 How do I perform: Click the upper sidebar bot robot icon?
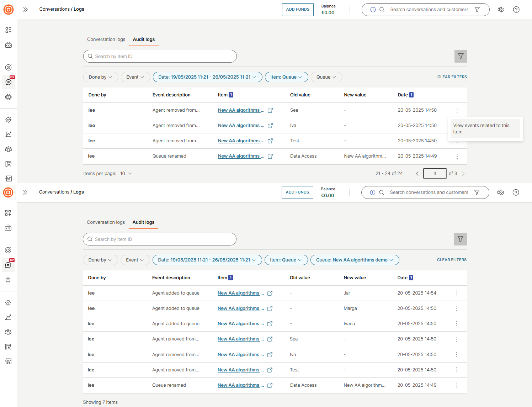click(x=9, y=97)
